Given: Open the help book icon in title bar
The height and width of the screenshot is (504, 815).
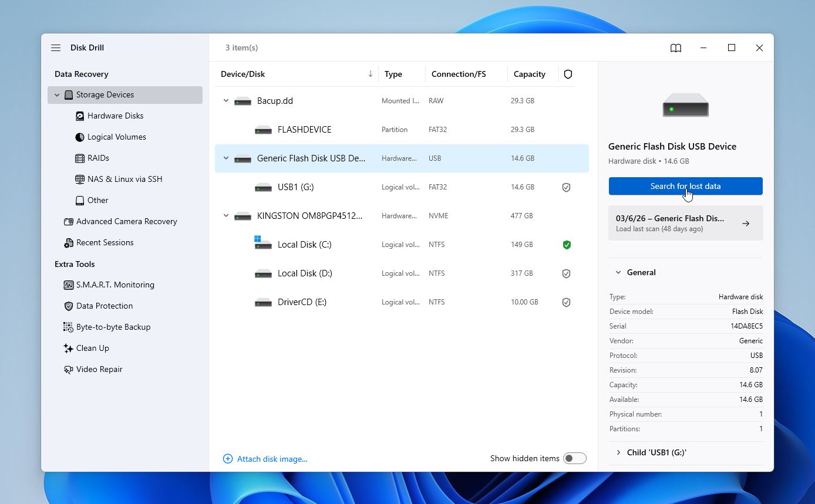Looking at the screenshot, I should pos(676,48).
